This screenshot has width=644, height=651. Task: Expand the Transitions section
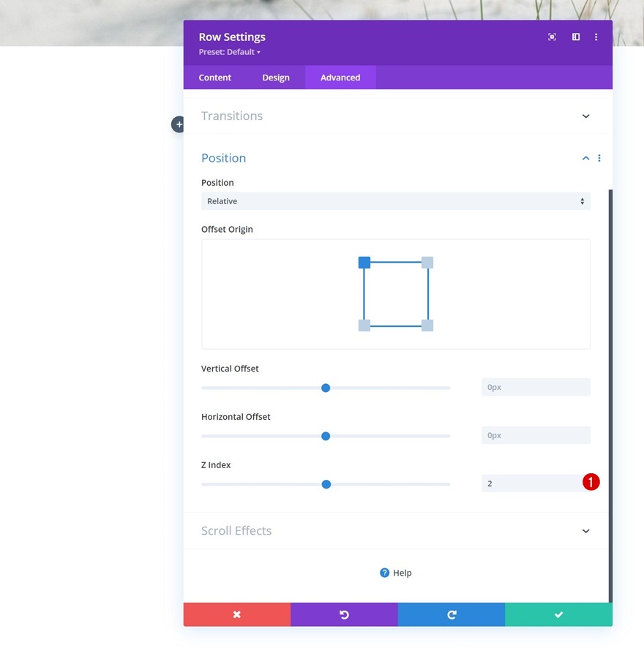coord(395,116)
